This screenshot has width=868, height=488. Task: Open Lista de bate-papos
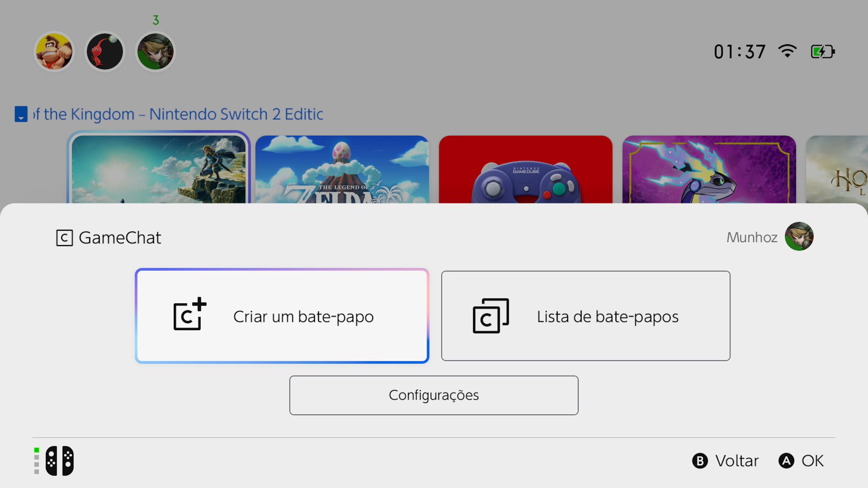[585, 316]
